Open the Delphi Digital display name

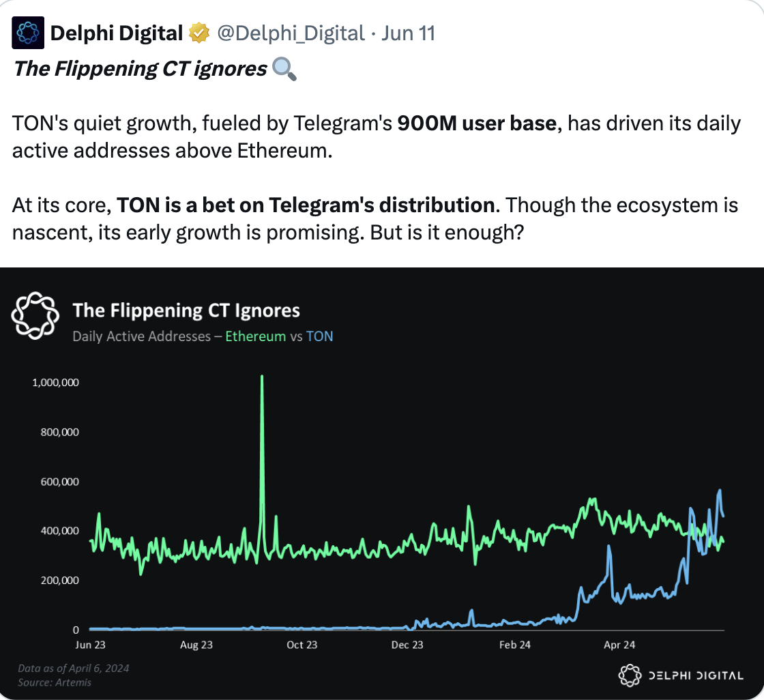[117, 33]
